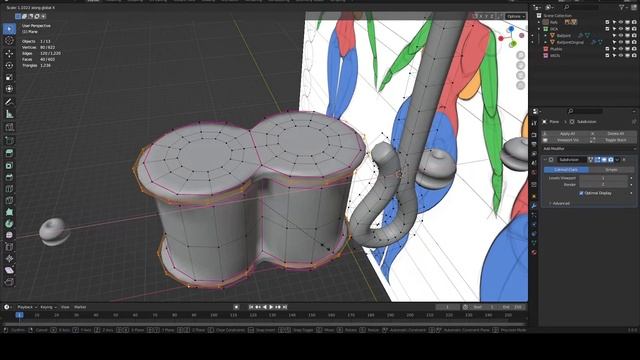Remove the Subdivision modifier with X
Image resolution: width=640 pixels, height=360 pixels.
coord(624,160)
